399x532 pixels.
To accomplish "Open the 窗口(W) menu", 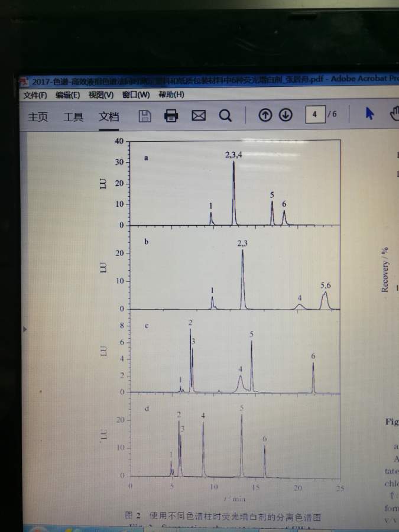I will pos(136,95).
